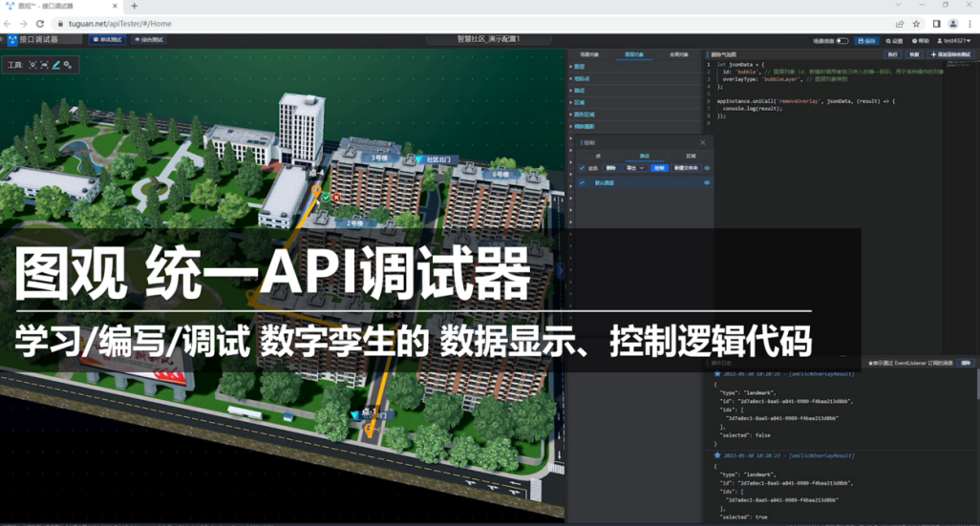This screenshot has height=526, width=980.
Task: Click the orange path point at bottom road
Action: tap(370, 429)
